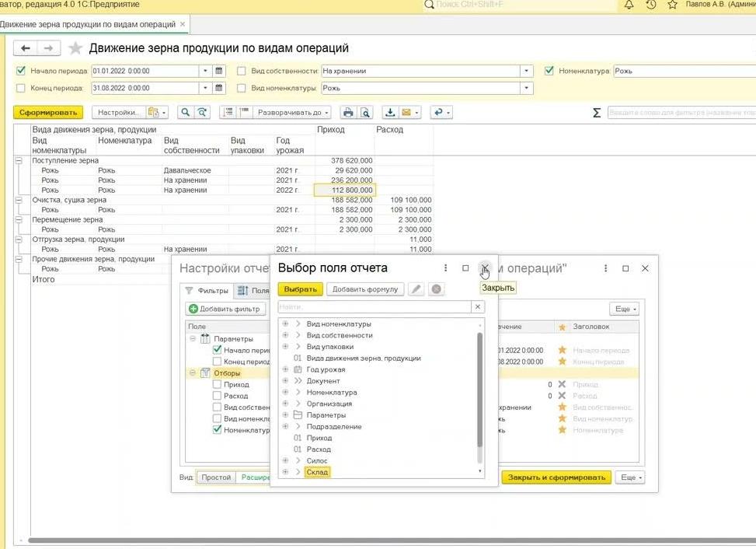Click the Найти search field
Viewport: 756px width, 549px height.
375,307
